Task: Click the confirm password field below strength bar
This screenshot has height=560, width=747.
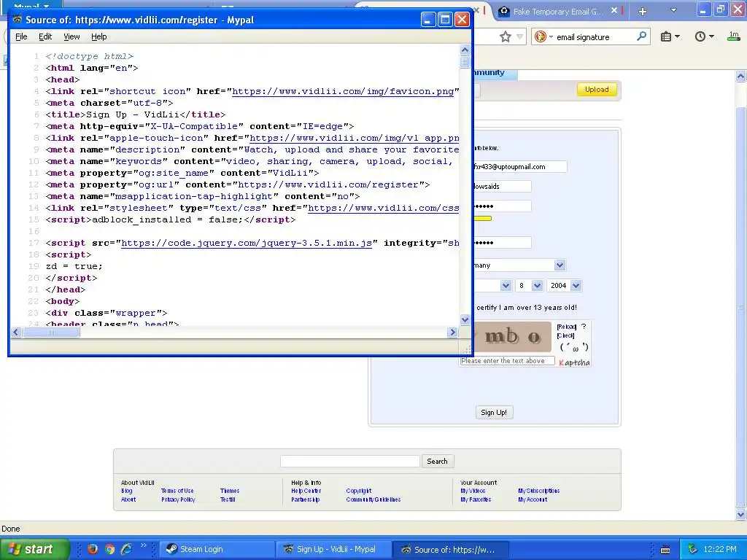Action: (502, 242)
